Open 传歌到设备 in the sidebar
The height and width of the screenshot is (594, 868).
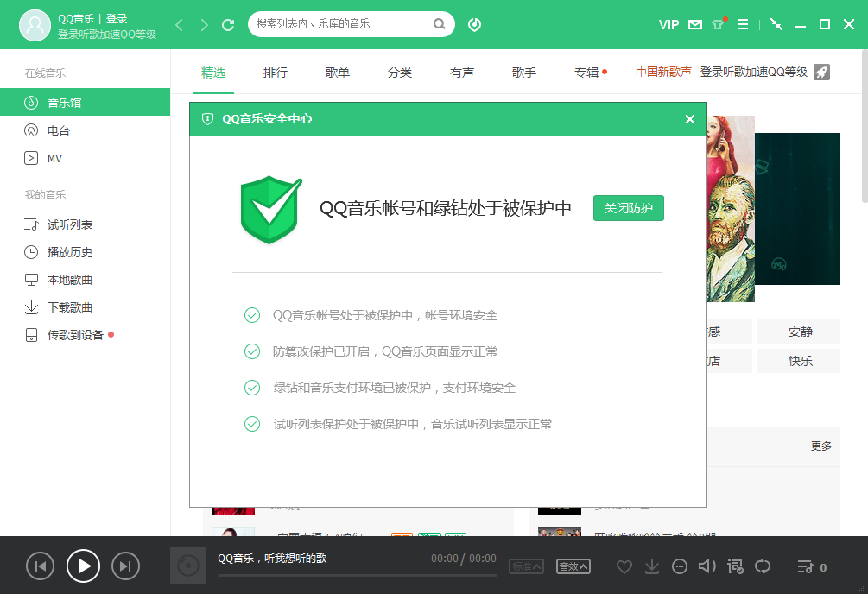(86, 335)
